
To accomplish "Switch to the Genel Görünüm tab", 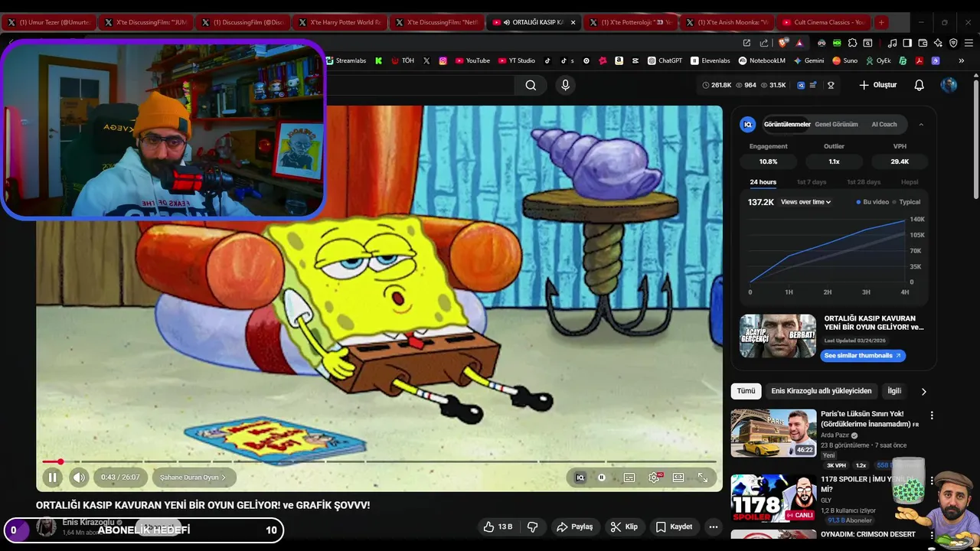I will (836, 124).
